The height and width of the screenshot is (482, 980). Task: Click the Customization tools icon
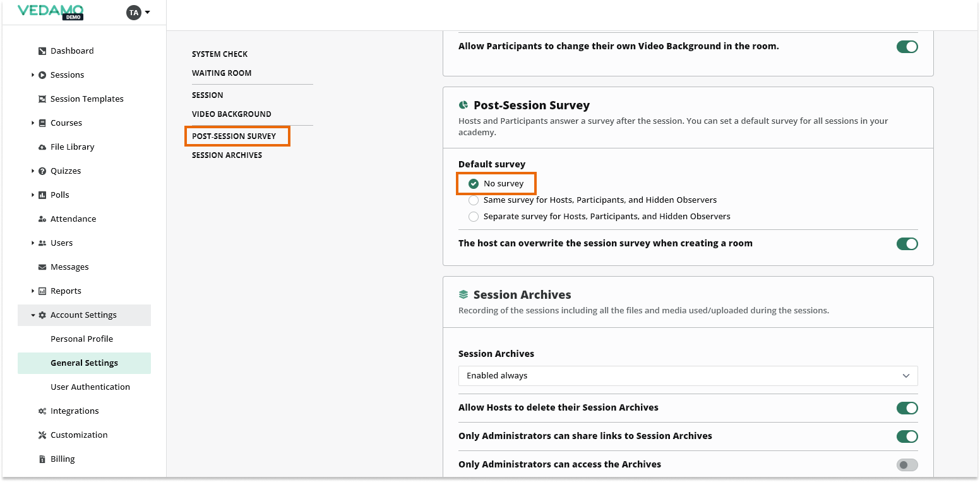[42, 435]
